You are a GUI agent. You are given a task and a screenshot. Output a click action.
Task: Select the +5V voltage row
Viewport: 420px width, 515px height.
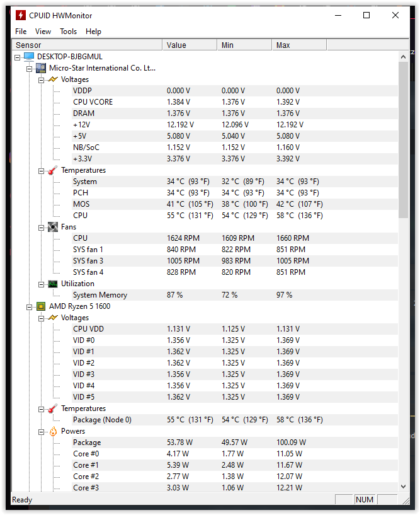(235, 136)
